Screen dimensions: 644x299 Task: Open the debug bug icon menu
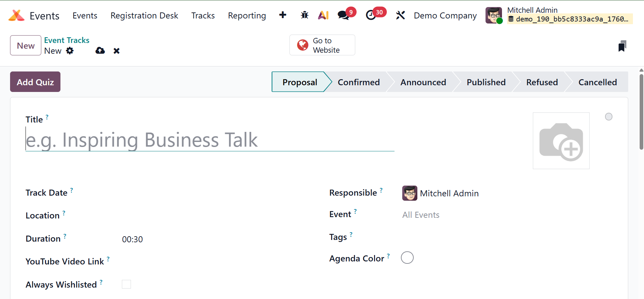coord(304,15)
